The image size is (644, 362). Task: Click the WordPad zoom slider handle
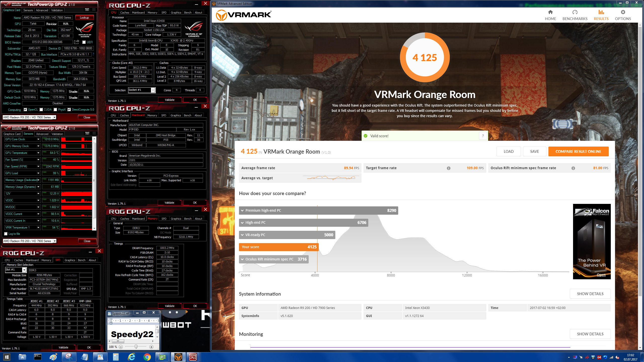[136, 347]
